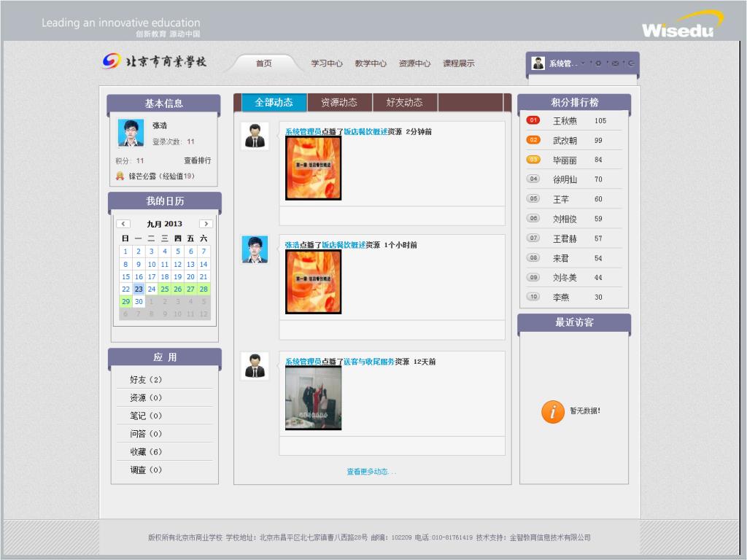Click the logout icon in user bar

click(x=631, y=63)
